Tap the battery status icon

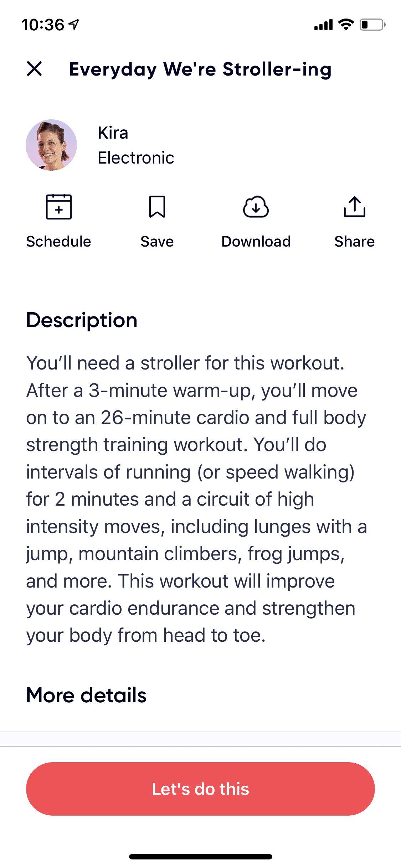[x=372, y=25]
